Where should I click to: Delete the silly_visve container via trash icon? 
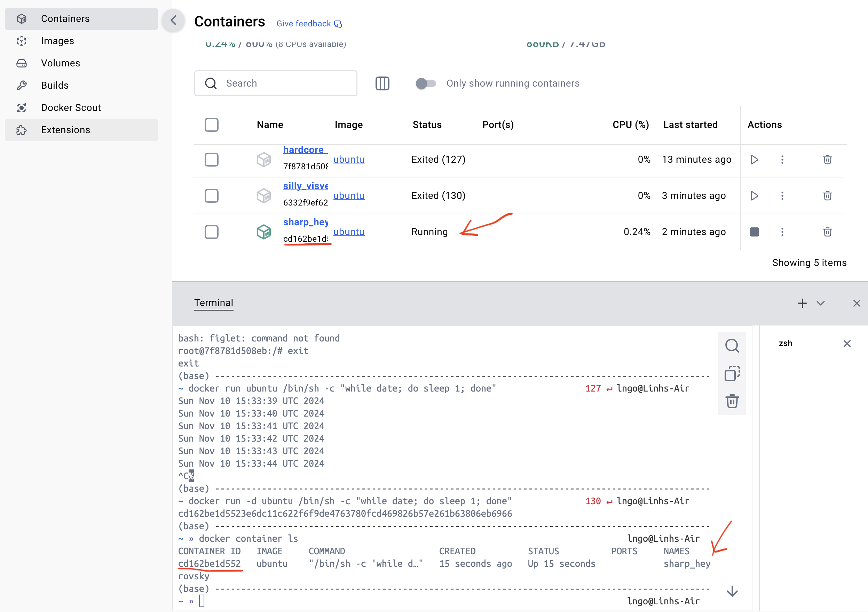click(827, 196)
